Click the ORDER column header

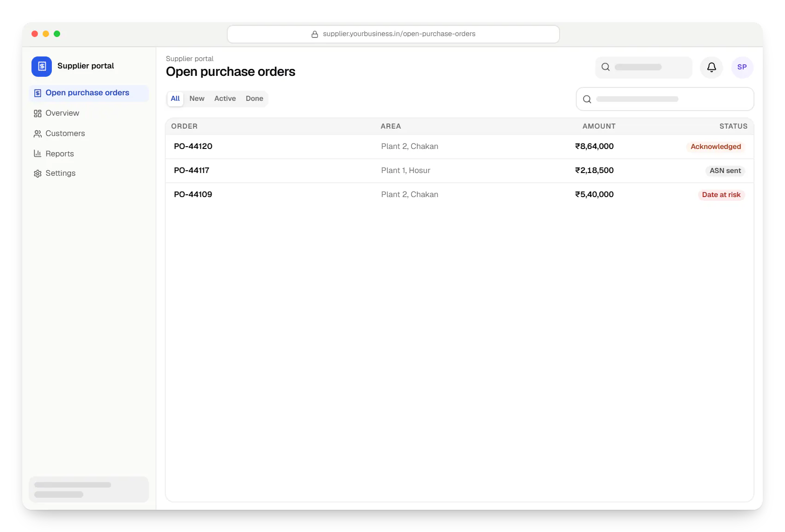184,126
